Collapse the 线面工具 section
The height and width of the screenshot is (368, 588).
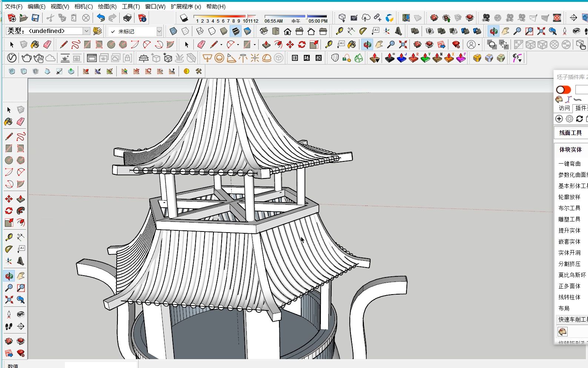click(571, 133)
